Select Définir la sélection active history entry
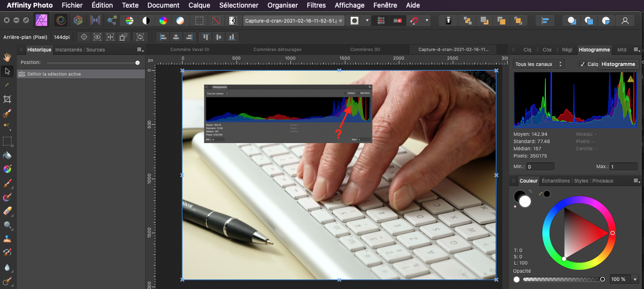644x289 pixels. (x=81, y=74)
